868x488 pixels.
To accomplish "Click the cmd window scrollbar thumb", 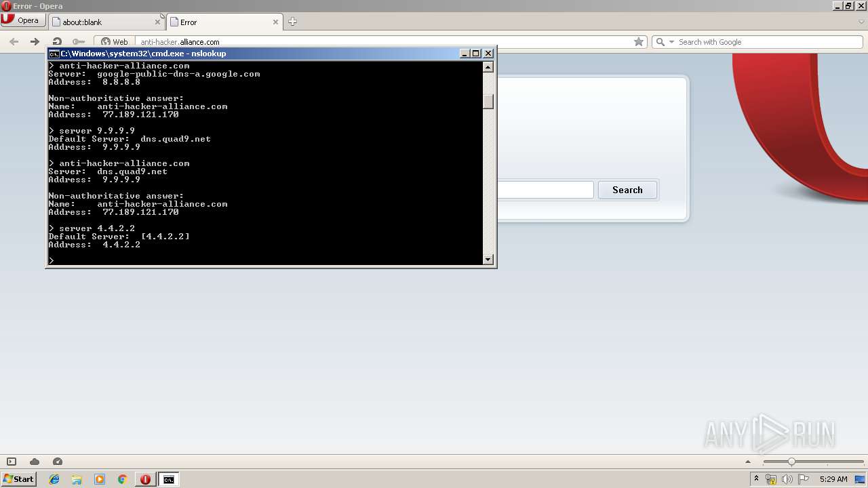I will point(488,101).
